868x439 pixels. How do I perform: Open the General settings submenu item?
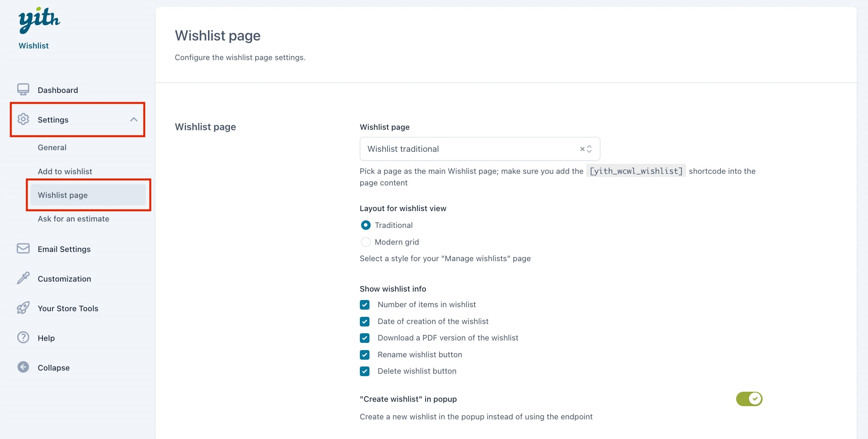pyautogui.click(x=52, y=147)
